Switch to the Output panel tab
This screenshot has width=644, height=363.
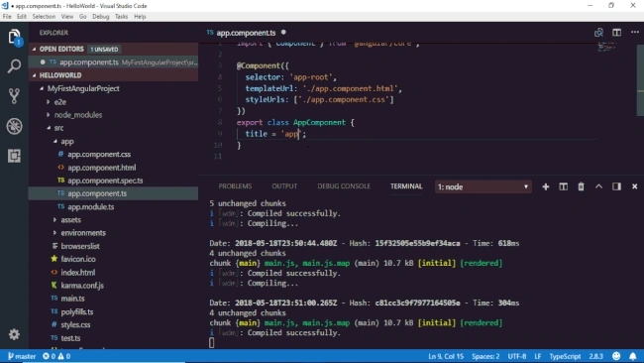tap(284, 186)
